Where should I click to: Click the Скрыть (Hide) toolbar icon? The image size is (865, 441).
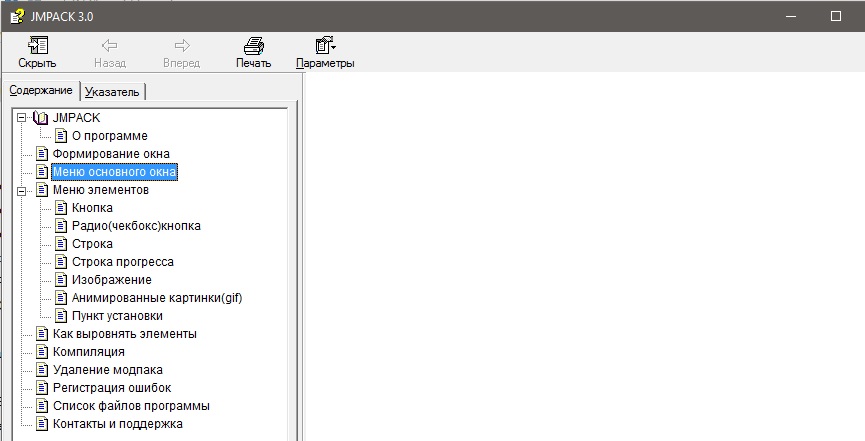(38, 45)
